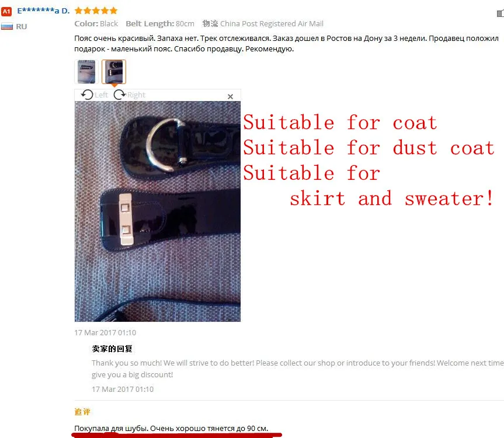Click the Belt Length: 80cm label
This screenshot has height=438, width=504.
click(x=160, y=24)
